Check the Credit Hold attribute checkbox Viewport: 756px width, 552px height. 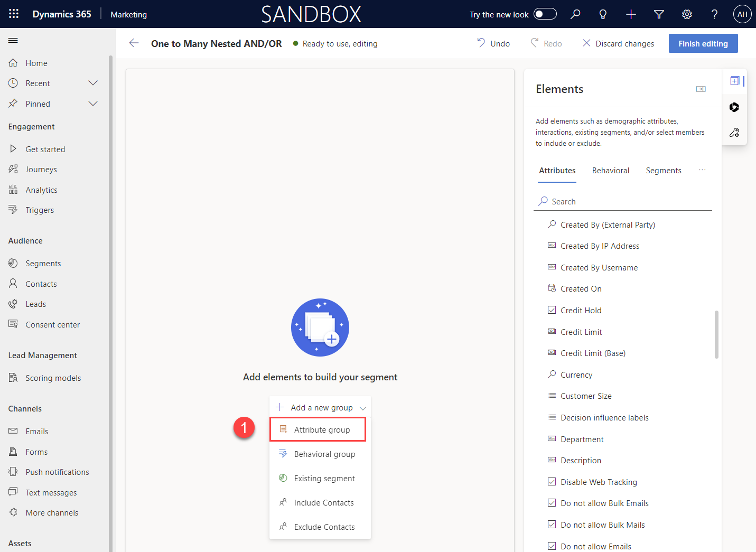pyautogui.click(x=552, y=310)
